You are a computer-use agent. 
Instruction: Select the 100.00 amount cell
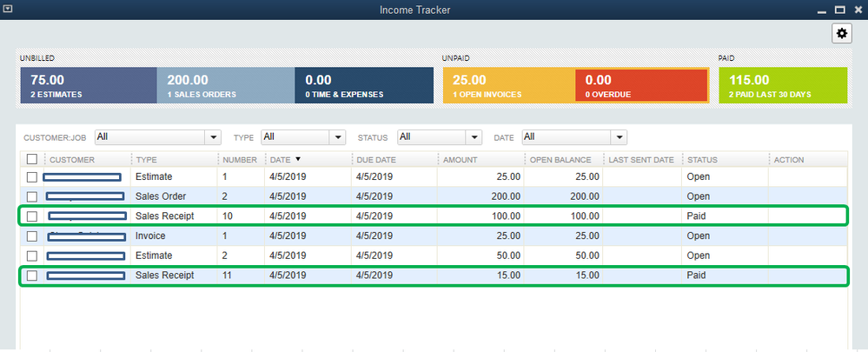[506, 216]
